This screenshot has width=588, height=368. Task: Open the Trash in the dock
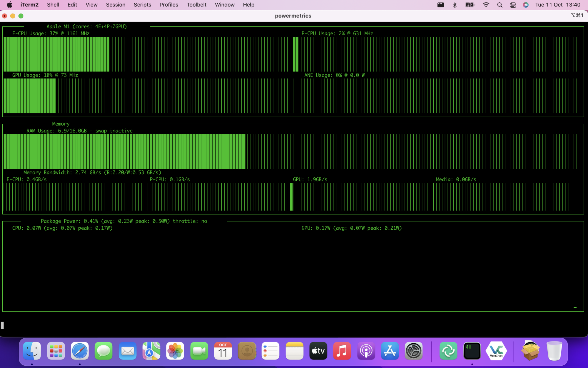554,351
